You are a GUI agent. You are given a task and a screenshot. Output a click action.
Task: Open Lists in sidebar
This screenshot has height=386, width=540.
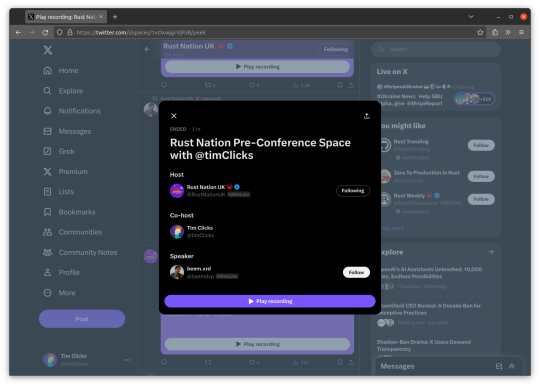59,191
